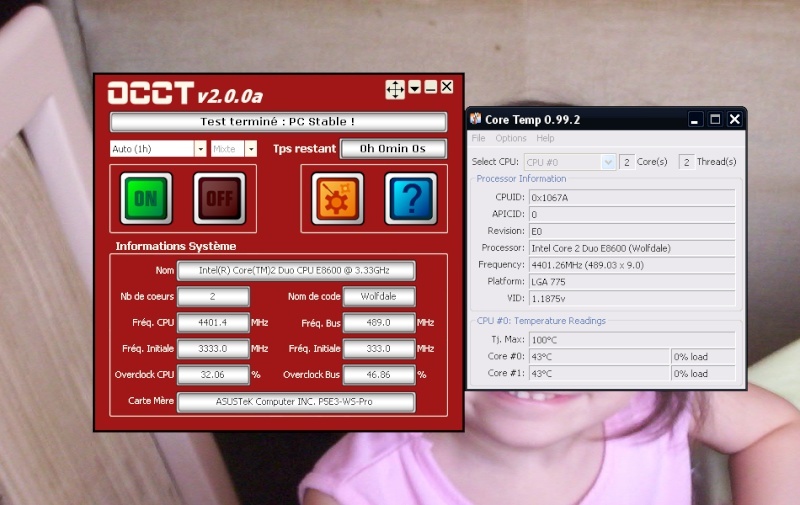Minimize the OCCT window

click(x=431, y=87)
